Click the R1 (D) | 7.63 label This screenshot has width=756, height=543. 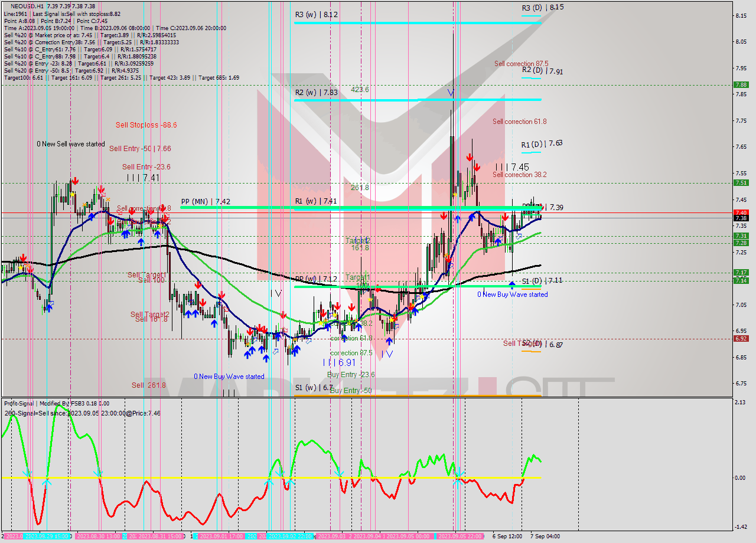[x=542, y=143]
